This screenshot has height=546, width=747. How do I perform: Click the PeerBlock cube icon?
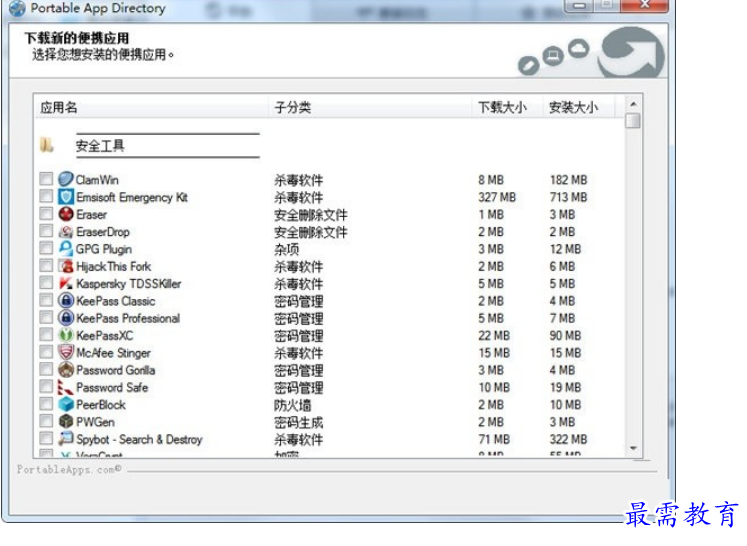pyautogui.click(x=66, y=404)
